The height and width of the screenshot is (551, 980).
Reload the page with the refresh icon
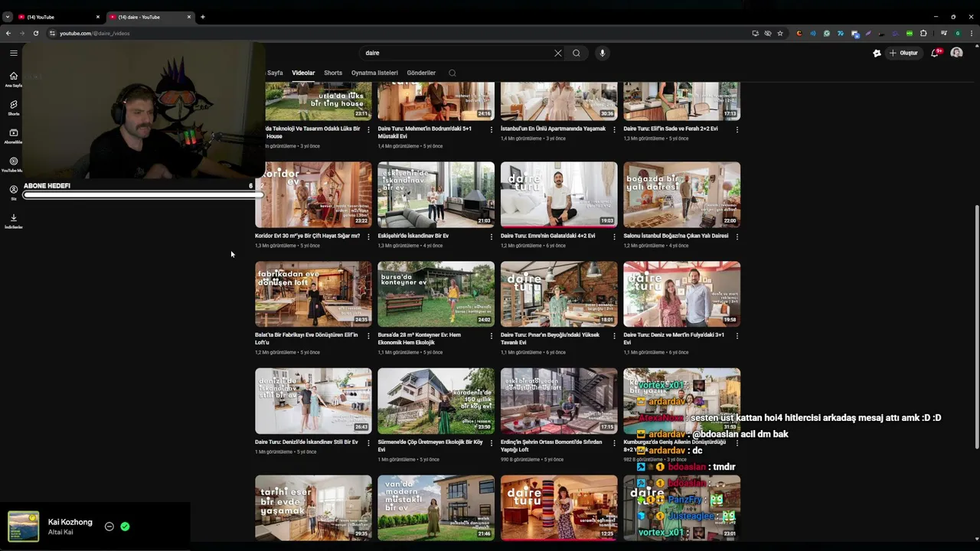35,33
